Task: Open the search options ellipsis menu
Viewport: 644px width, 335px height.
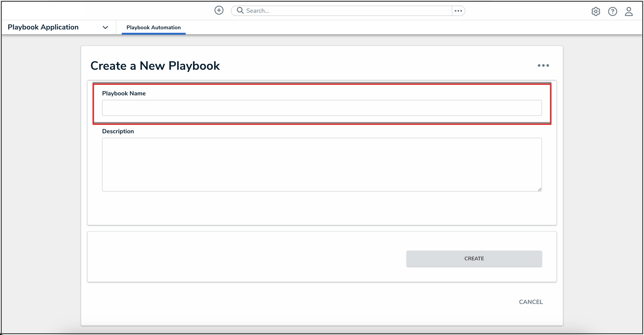Action: click(x=458, y=11)
